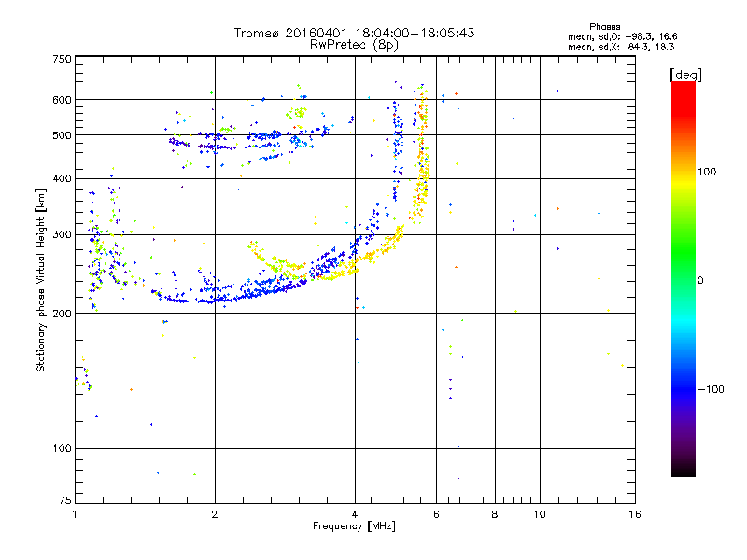This screenshot has width=747, height=560.
Task: Click the 75 tick on the height axis
Action: [64, 505]
